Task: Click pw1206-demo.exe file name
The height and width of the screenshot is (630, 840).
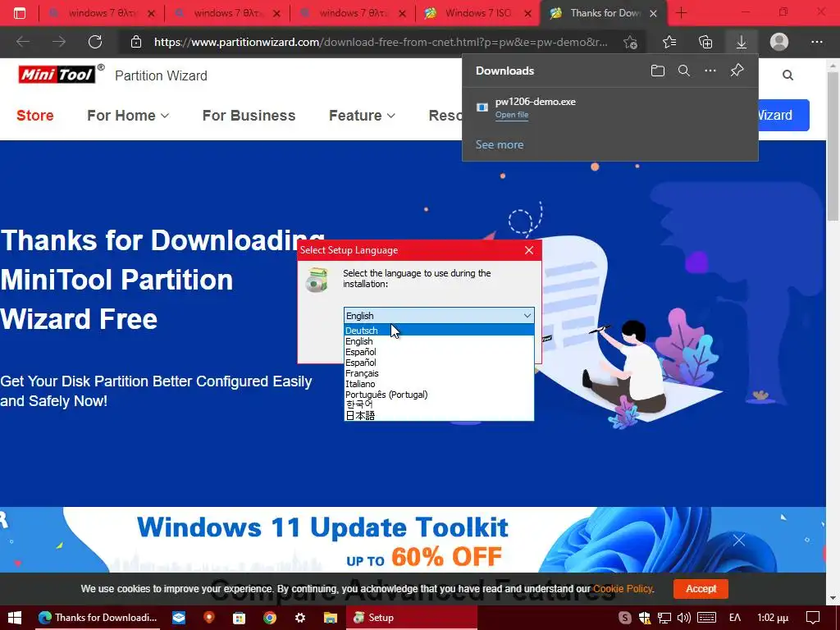Action: 535,102
